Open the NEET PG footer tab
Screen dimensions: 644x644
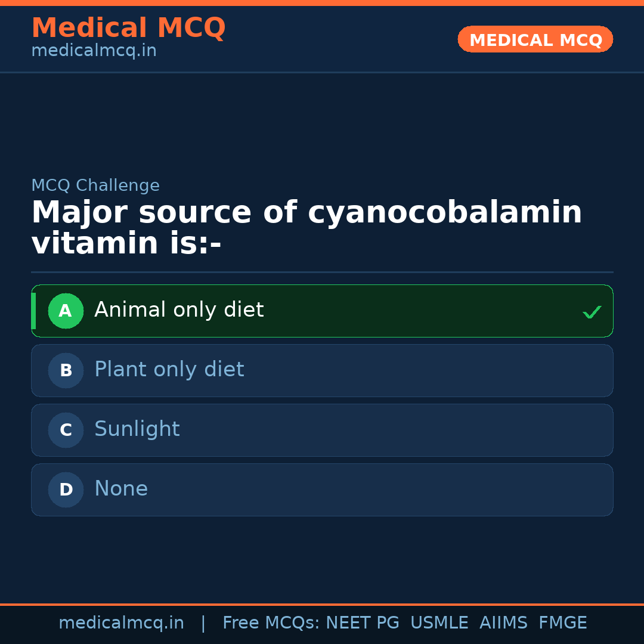362,623
